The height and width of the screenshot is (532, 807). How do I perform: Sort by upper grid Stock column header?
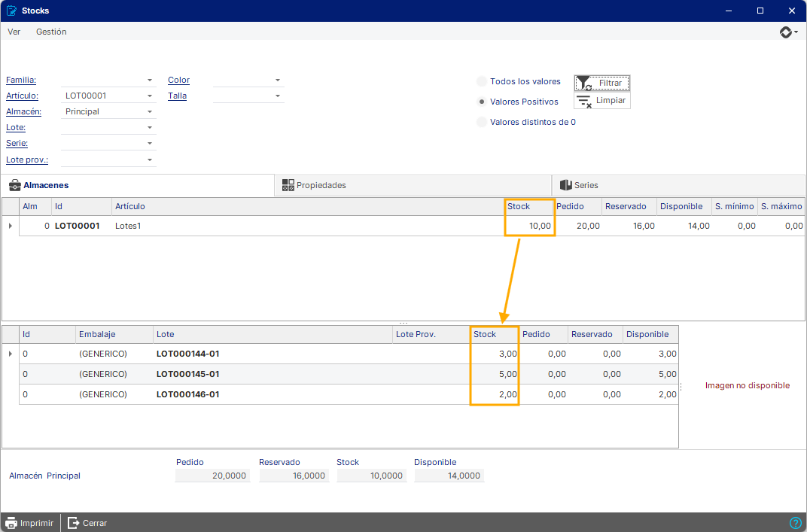coord(529,206)
